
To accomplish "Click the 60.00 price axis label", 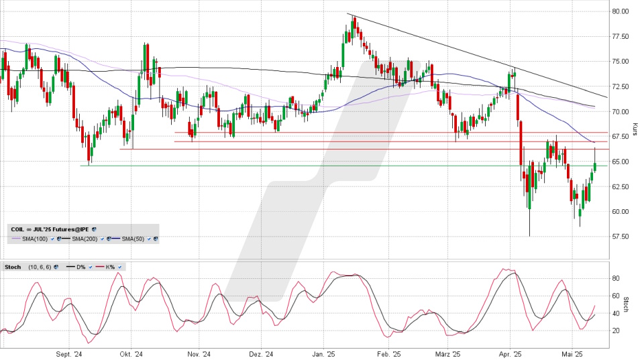I will tap(620, 212).
